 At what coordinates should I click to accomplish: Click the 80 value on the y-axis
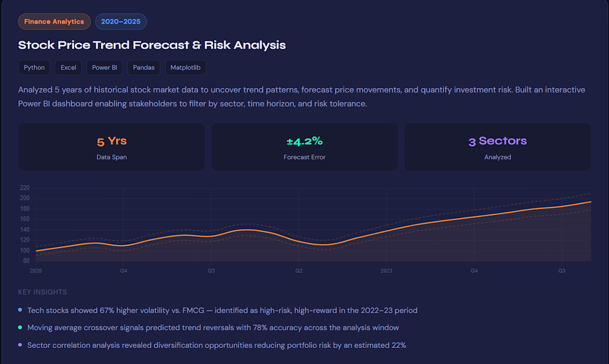[x=26, y=261]
